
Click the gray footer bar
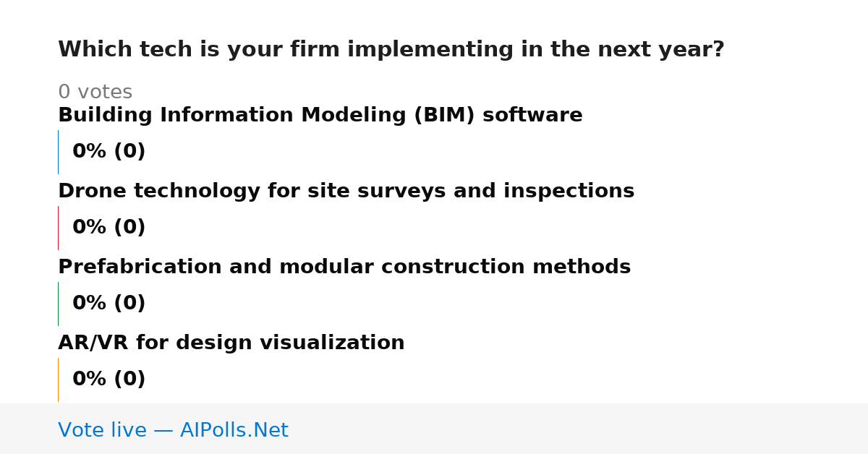[434, 429]
